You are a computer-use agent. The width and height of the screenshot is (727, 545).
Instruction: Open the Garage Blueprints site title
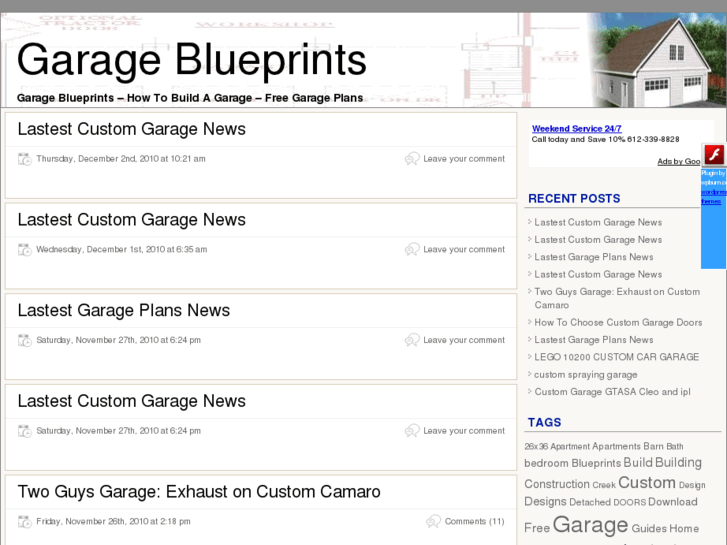[x=191, y=60]
